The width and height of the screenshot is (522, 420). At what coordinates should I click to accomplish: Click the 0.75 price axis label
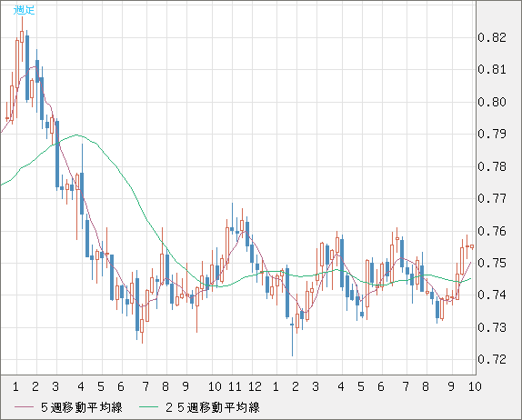tap(492, 263)
